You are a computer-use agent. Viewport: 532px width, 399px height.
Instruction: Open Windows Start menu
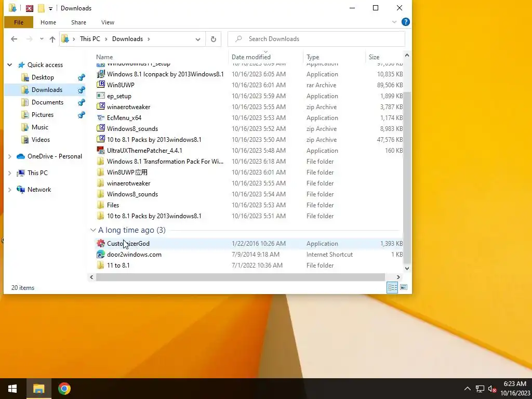(x=12, y=389)
